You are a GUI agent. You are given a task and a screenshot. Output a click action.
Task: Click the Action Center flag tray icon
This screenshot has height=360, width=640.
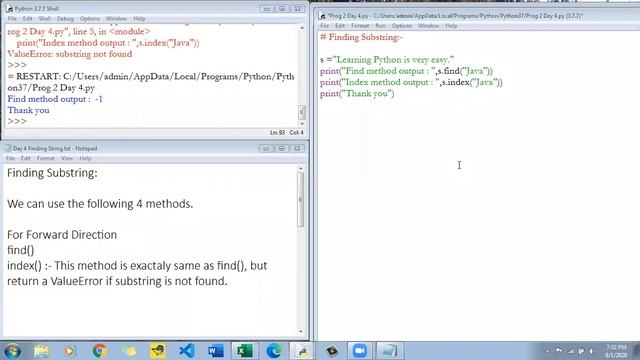coord(559,351)
